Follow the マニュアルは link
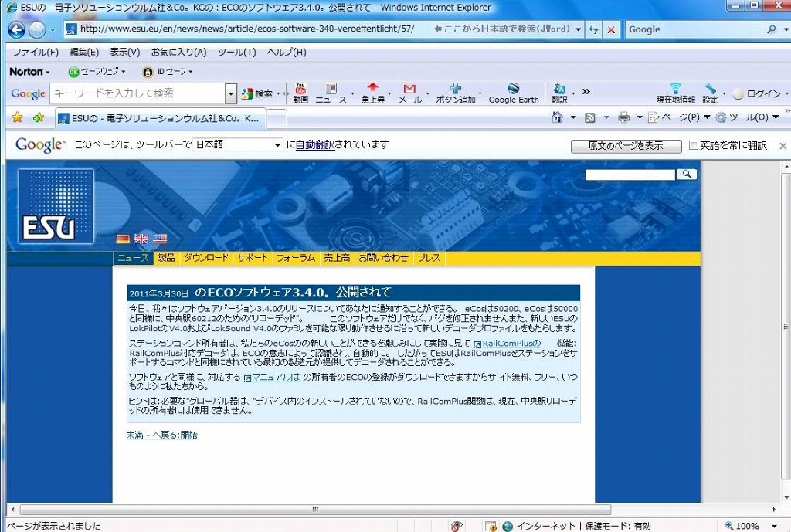The height and width of the screenshot is (532, 791). click(276, 378)
